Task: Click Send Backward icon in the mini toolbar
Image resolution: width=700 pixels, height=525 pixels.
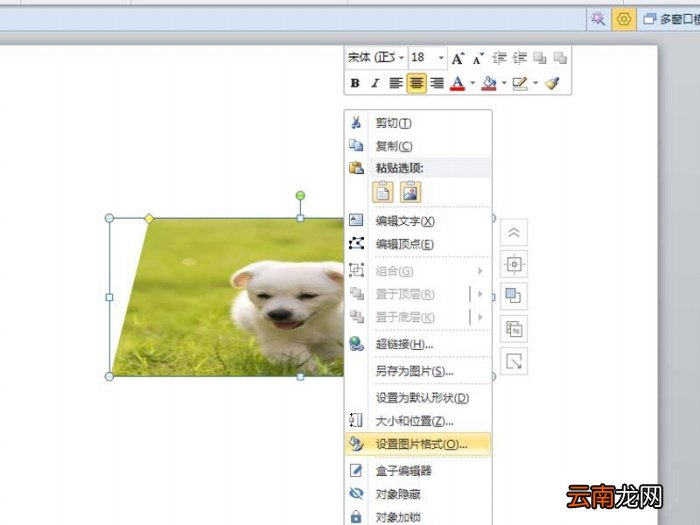Action: coord(560,58)
